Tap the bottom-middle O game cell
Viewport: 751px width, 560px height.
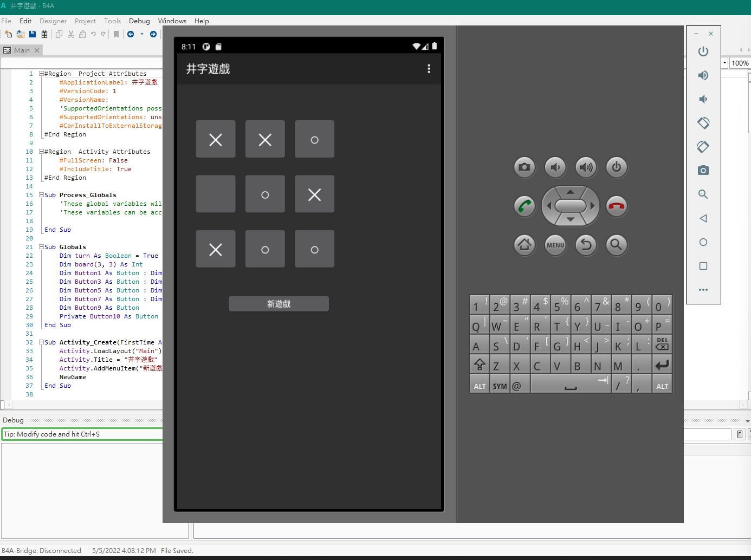[265, 249]
